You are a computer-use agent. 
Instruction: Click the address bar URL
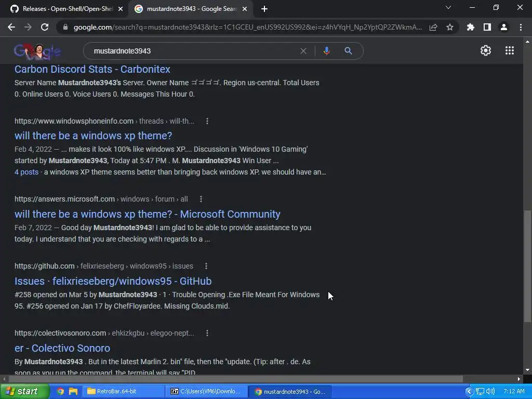[x=248, y=27]
